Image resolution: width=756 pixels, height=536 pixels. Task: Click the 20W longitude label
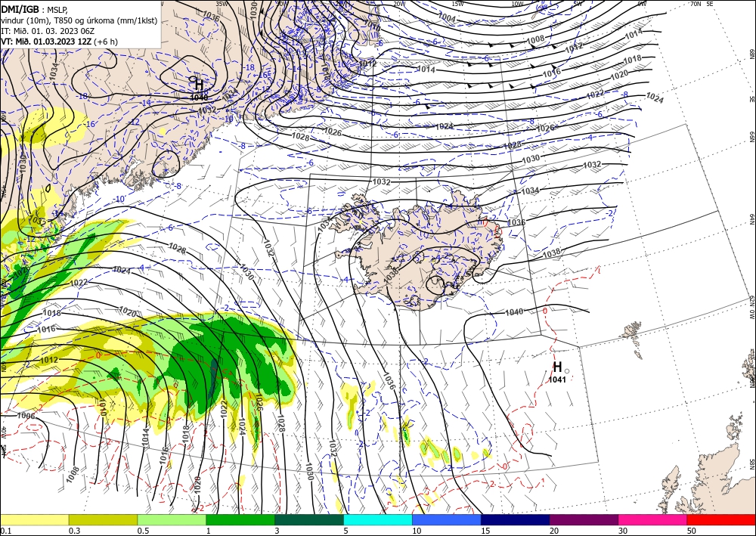(x=398, y=4)
